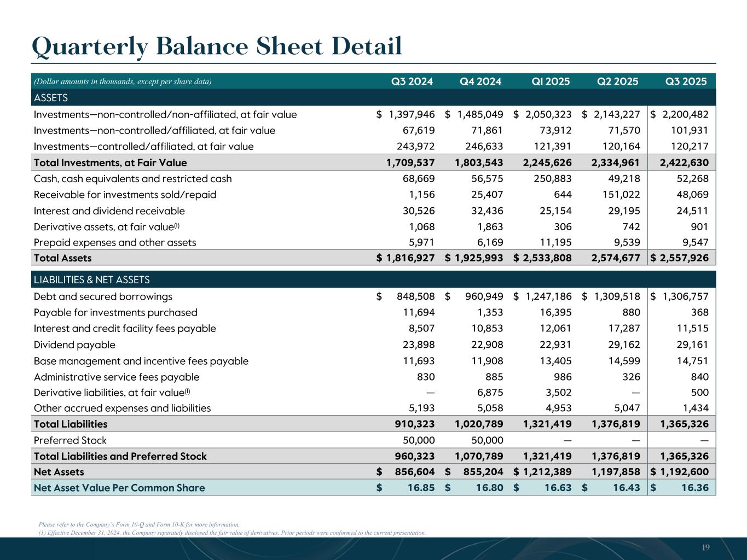The image size is (747, 560).
Task: Click the Debt and secured borrowings label
Action: (103, 296)
